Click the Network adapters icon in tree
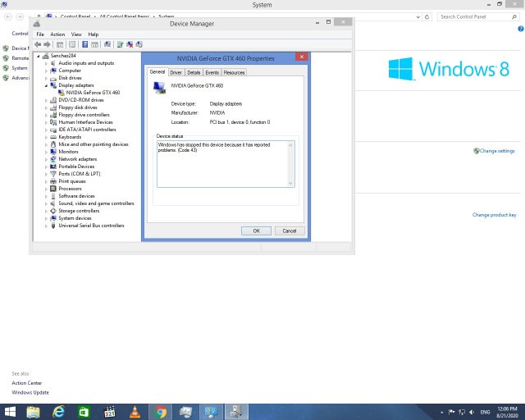Viewport: 525px width, 420px height. pyautogui.click(x=53, y=159)
